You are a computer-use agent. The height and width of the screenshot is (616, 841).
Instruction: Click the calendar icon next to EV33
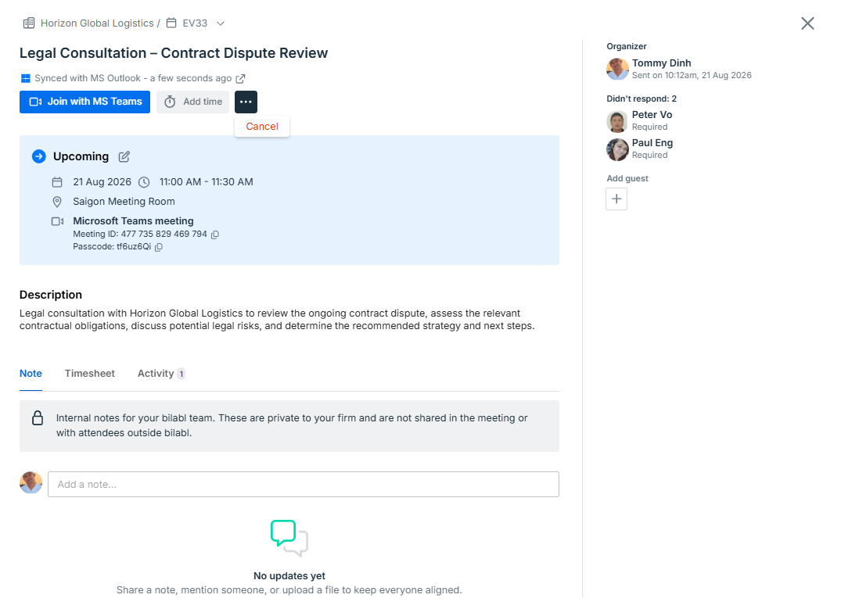tap(171, 23)
